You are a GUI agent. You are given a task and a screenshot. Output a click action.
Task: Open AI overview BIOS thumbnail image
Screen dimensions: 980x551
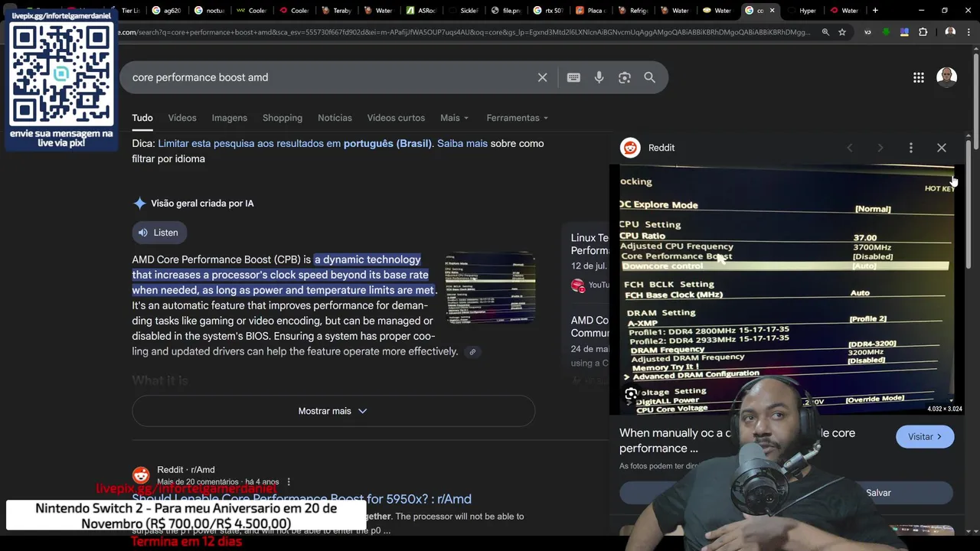click(490, 289)
